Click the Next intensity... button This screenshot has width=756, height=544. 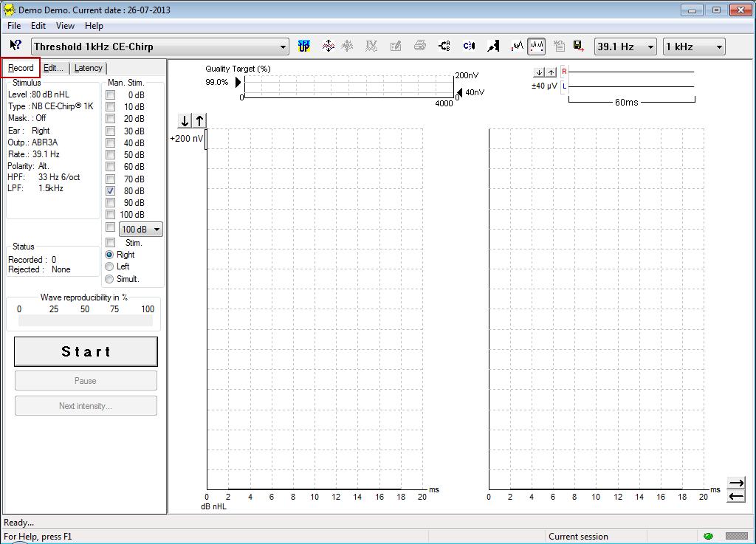point(86,406)
